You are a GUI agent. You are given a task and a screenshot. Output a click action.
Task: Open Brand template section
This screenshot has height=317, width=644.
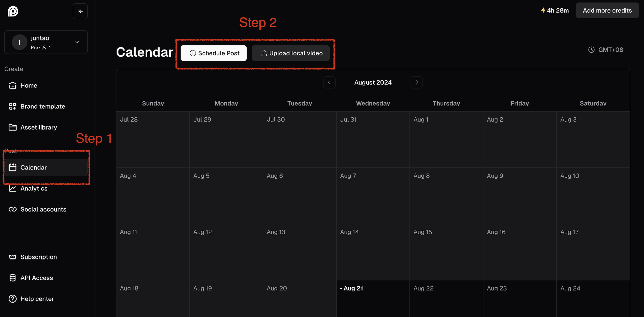[46, 107]
